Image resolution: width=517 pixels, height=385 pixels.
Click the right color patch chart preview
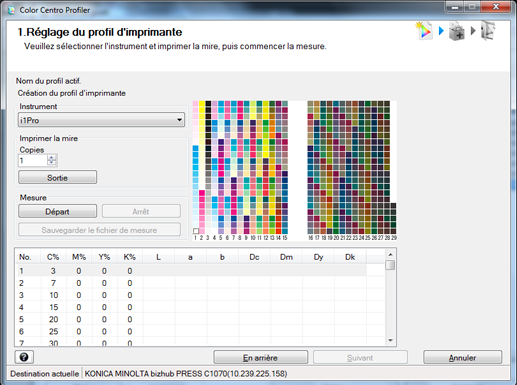352,167
